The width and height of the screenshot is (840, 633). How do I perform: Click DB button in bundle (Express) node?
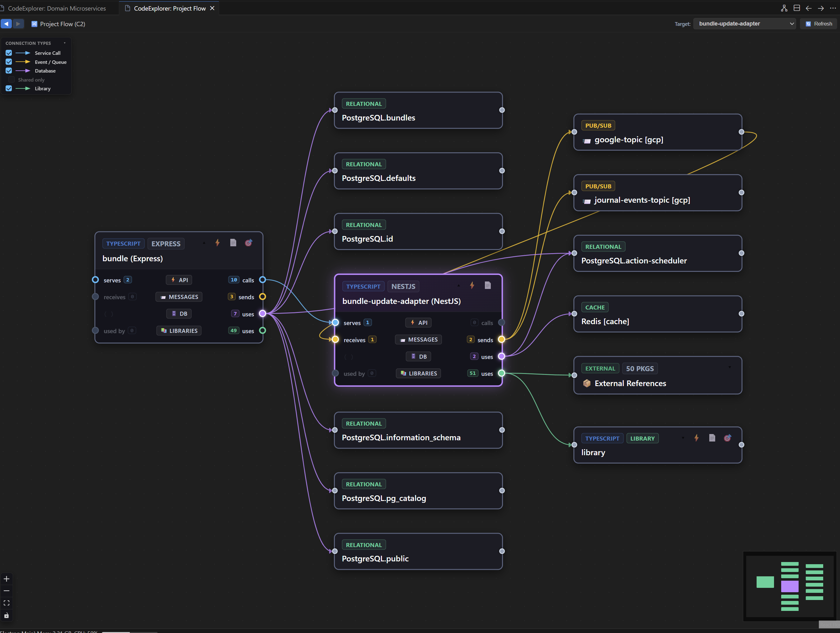179,314
